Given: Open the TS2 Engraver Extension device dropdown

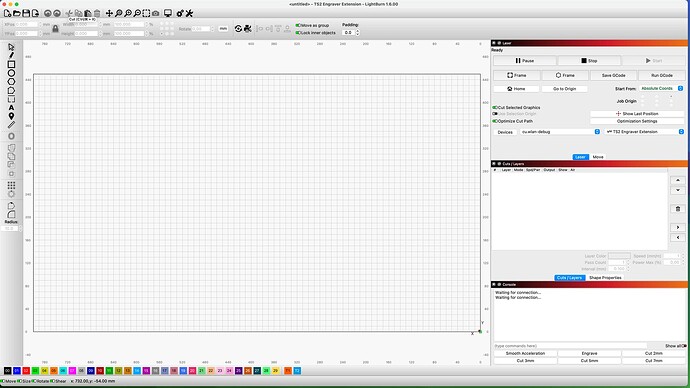Looking at the screenshot, I should click(645, 132).
